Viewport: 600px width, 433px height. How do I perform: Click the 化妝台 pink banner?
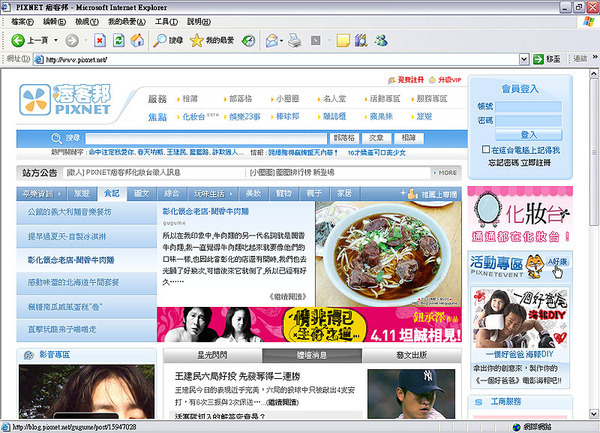(520, 215)
